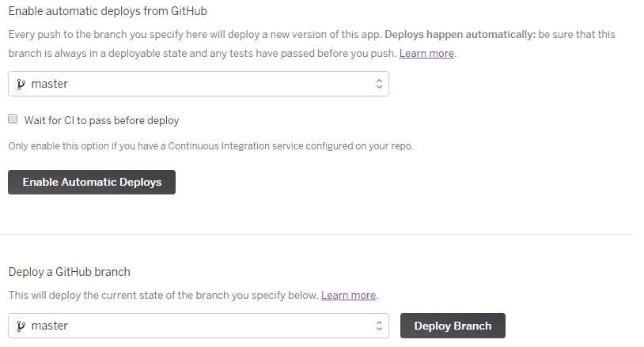
Task: Open the manual deploy branch dropdown
Action: pos(198,326)
